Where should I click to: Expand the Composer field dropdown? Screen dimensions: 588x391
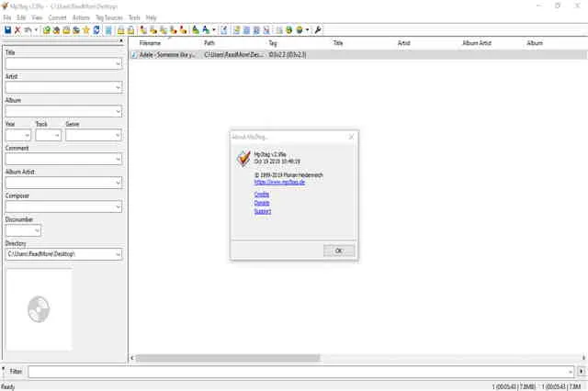tap(118, 207)
